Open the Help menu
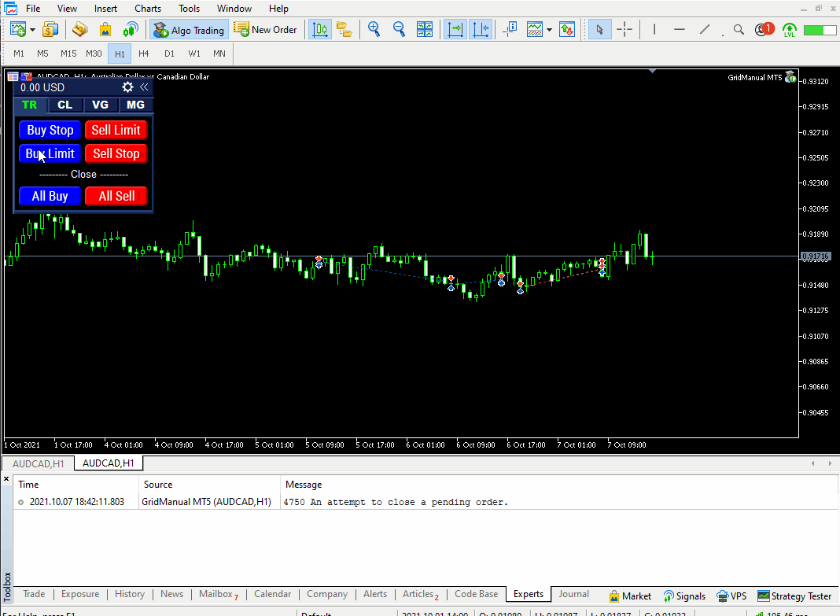Image resolution: width=840 pixels, height=616 pixels. pyautogui.click(x=278, y=9)
